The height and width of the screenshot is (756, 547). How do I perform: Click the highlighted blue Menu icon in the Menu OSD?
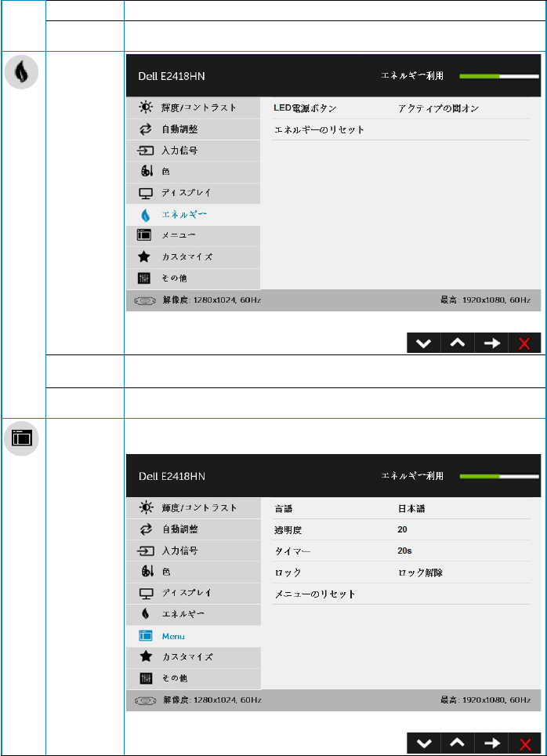pyautogui.click(x=145, y=636)
